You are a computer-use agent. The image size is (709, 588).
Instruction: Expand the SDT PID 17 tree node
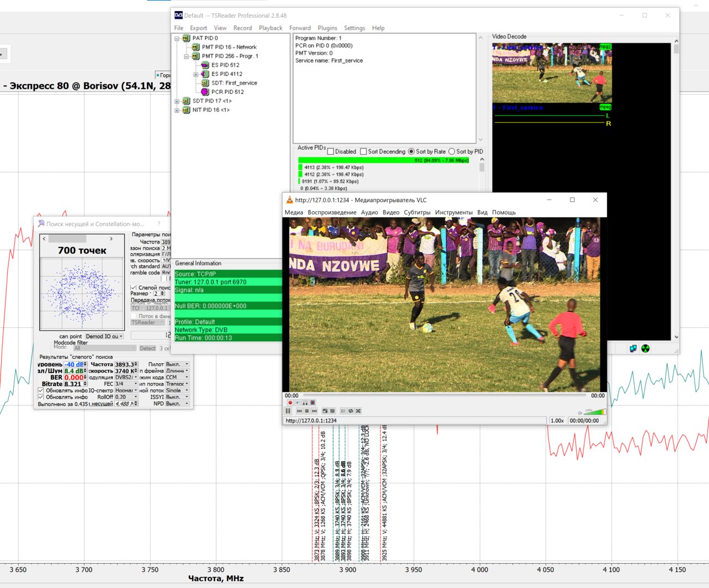[x=177, y=101]
